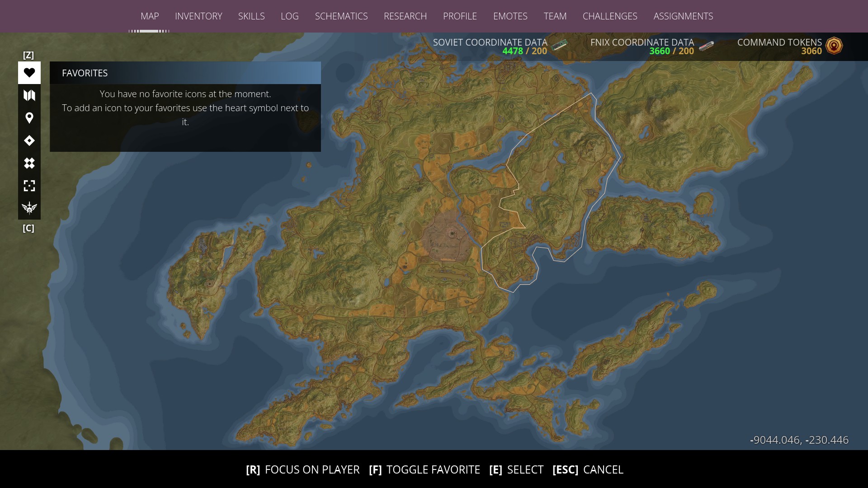Select the location pin filter icon
This screenshot has height=488, width=868.
[29, 118]
